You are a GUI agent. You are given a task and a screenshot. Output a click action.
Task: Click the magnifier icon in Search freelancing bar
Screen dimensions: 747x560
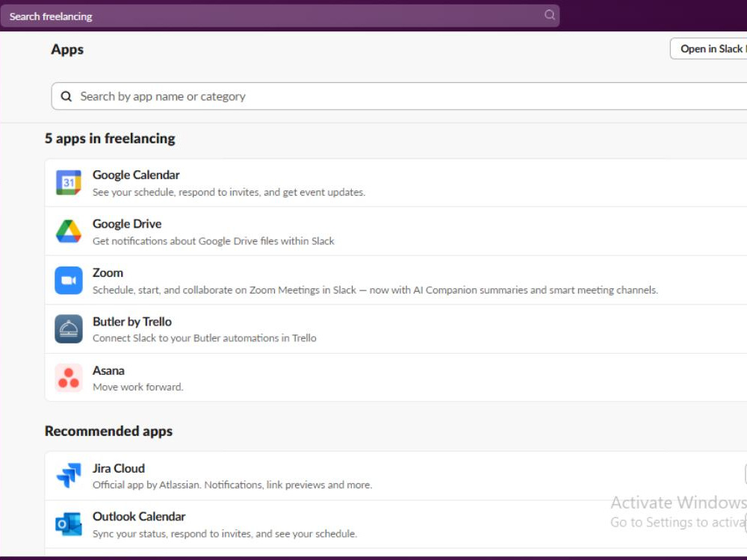(549, 15)
